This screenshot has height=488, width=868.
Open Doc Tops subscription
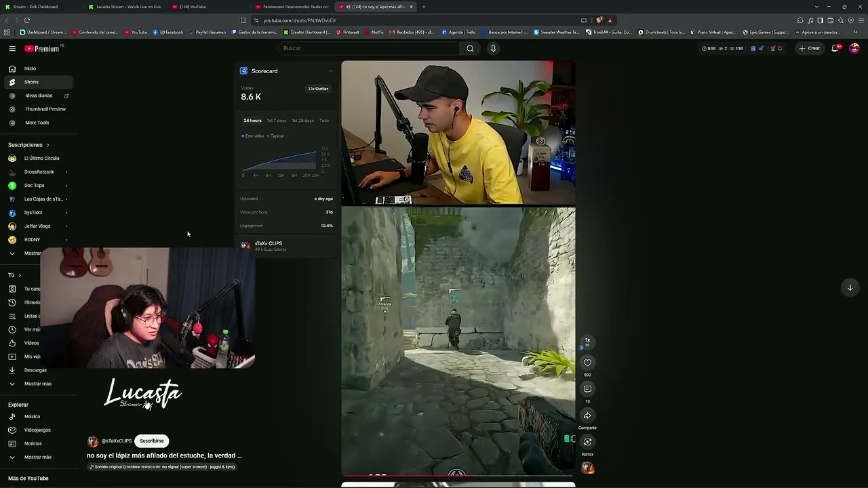[x=34, y=186]
